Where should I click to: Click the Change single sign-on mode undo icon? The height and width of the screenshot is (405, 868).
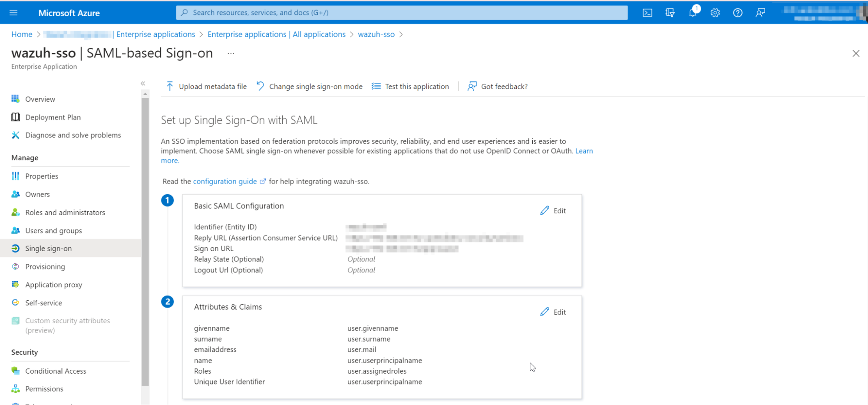point(260,86)
